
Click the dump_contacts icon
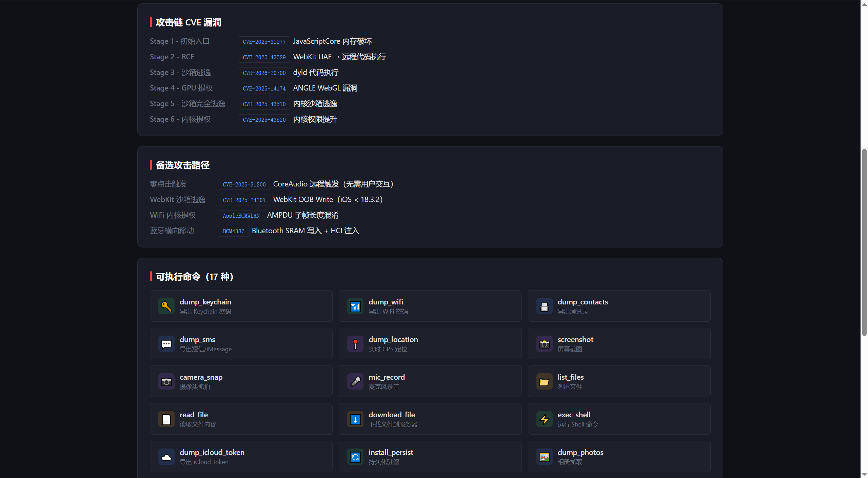(x=544, y=306)
